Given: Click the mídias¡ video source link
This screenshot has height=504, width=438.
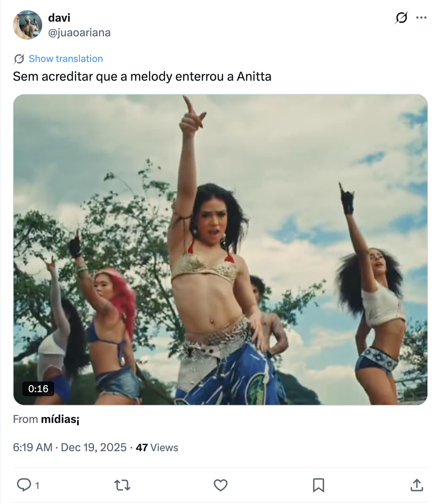Looking at the screenshot, I should click(x=60, y=419).
